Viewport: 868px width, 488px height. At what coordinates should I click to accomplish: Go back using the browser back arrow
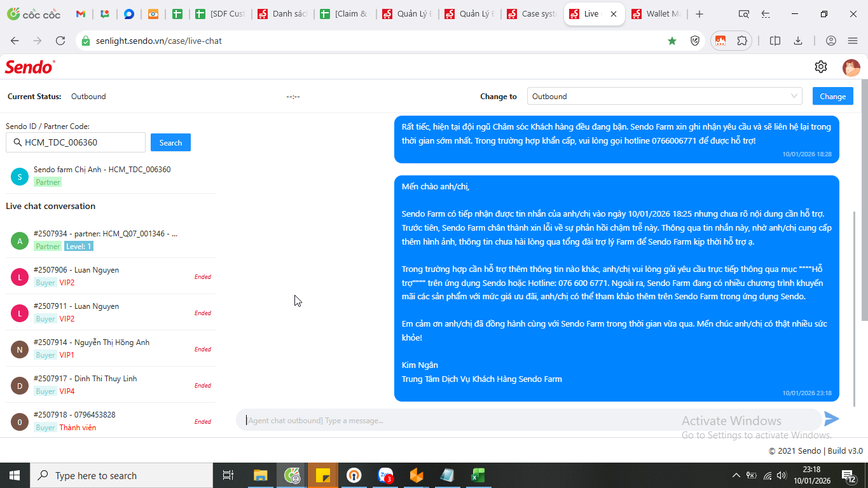[15, 41]
